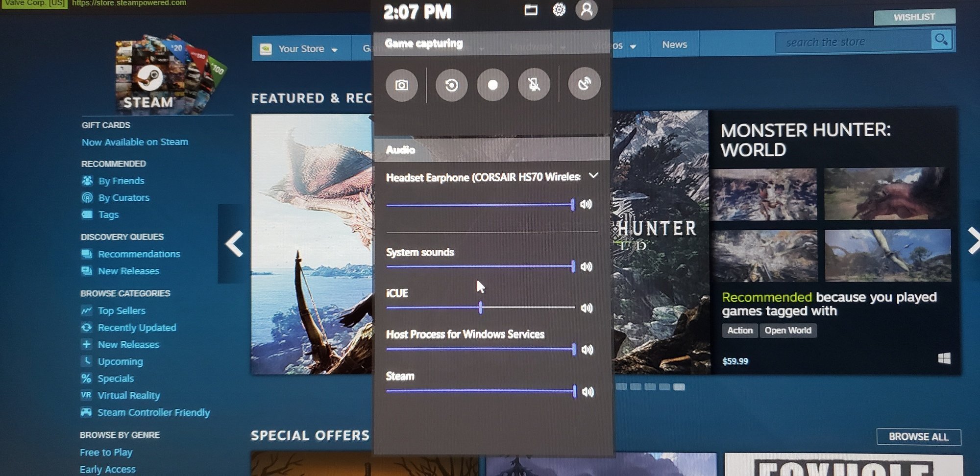The width and height of the screenshot is (980, 476).
Task: Open Recommendations discovery queue
Action: tap(139, 254)
